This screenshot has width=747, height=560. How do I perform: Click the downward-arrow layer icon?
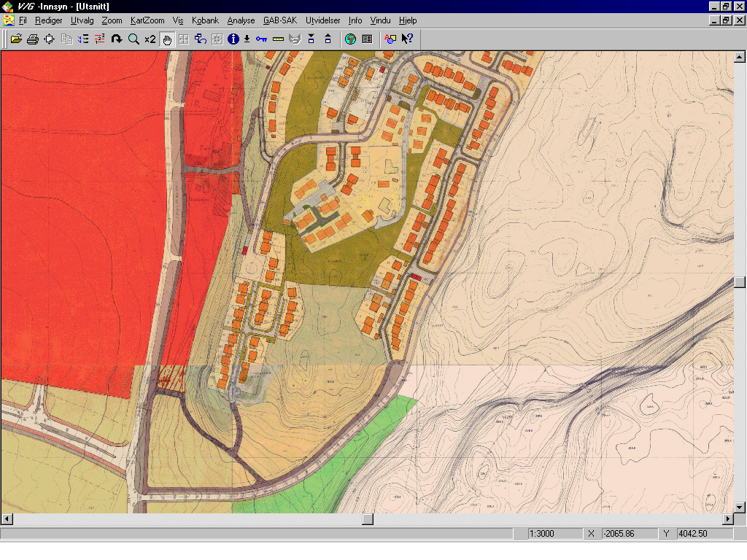click(311, 39)
